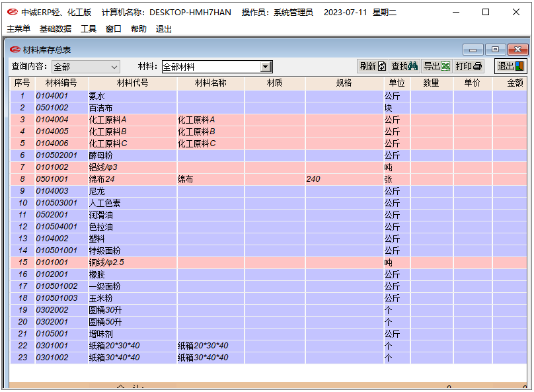The image size is (534, 392).
Task: Click 退出 in the menu bar
Action: tap(164, 29)
